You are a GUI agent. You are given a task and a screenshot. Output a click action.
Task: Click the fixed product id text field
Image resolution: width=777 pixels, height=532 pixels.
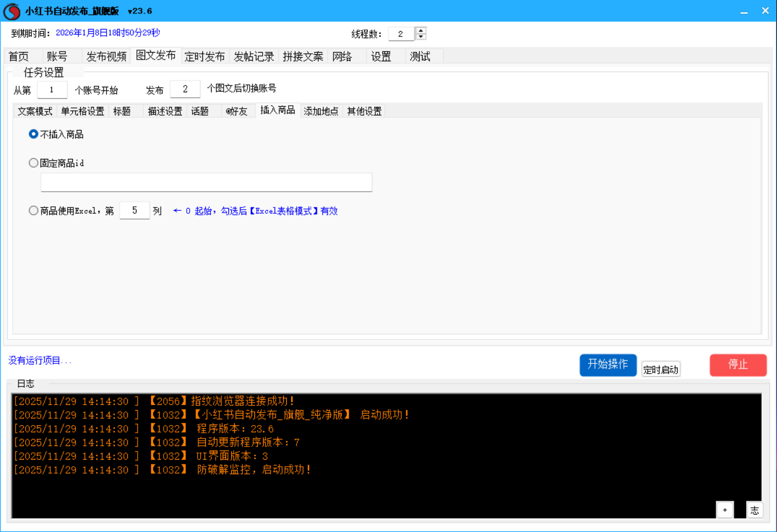(206, 182)
